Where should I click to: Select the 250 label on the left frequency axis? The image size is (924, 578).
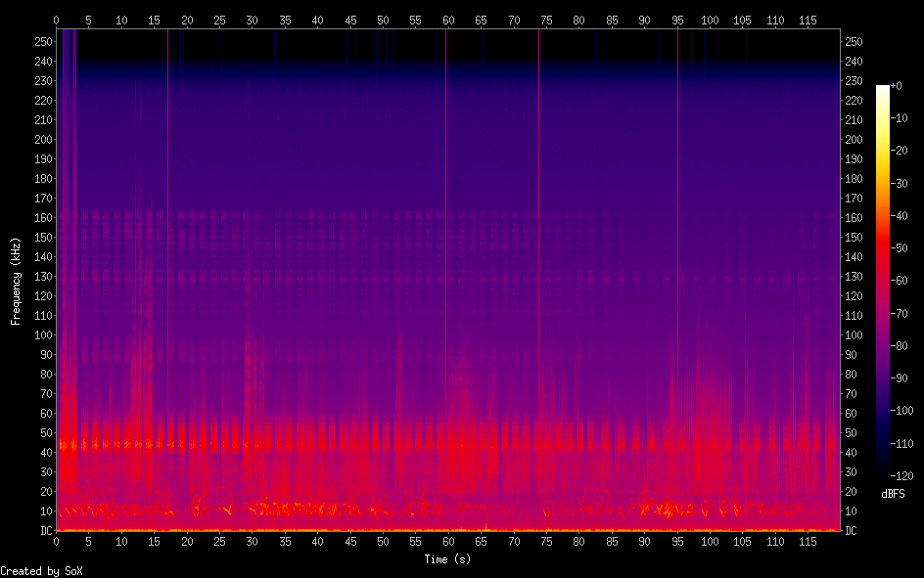tap(42, 41)
